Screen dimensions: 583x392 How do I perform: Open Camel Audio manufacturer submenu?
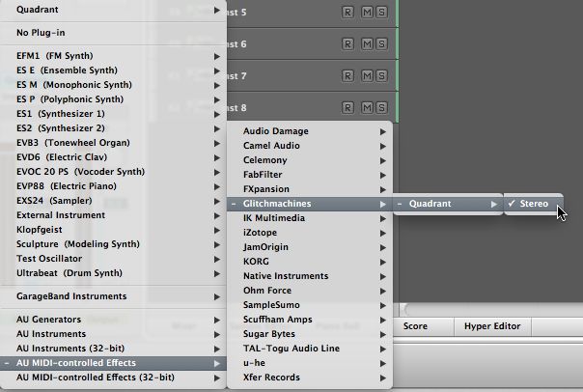pyautogui.click(x=310, y=146)
